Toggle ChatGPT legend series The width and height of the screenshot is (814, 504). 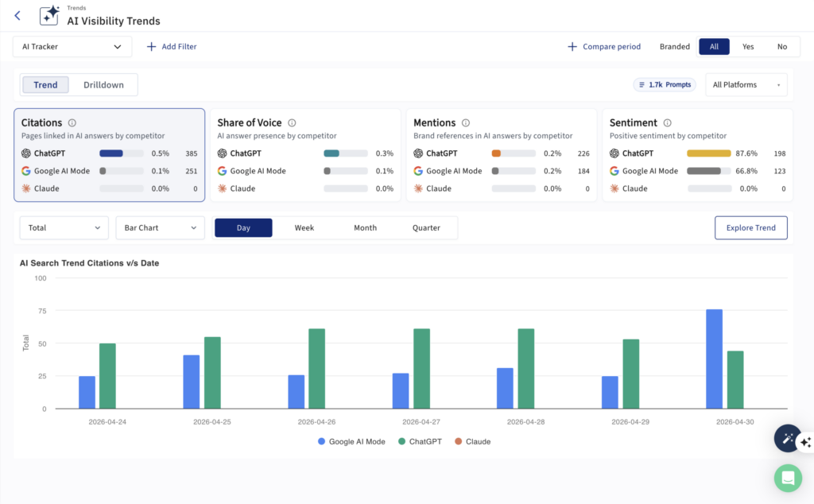(420, 442)
